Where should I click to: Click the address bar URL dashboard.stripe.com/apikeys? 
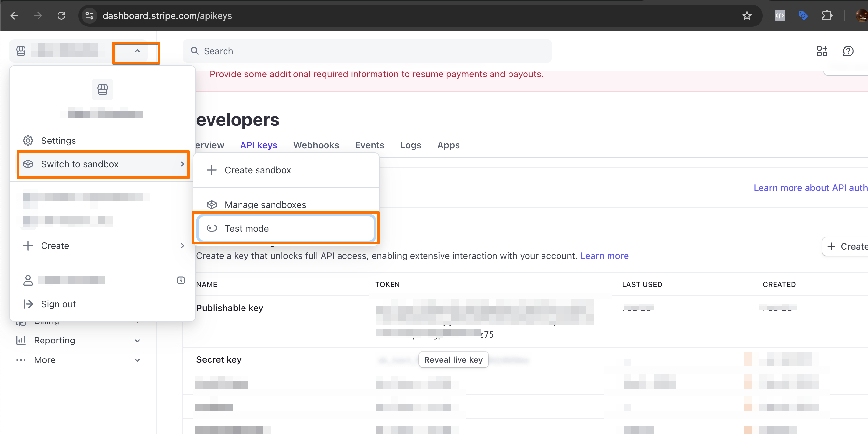[x=167, y=16]
